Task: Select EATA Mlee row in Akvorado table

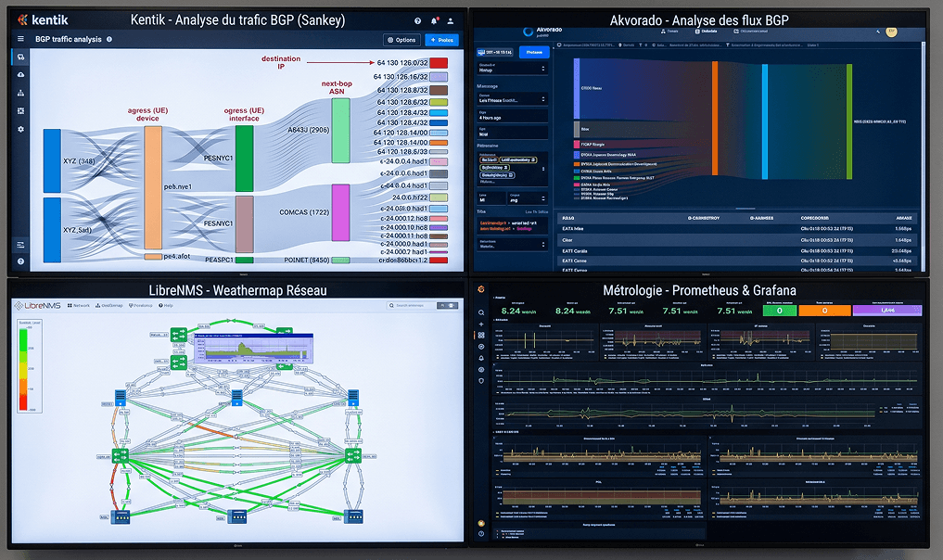Action: point(737,229)
